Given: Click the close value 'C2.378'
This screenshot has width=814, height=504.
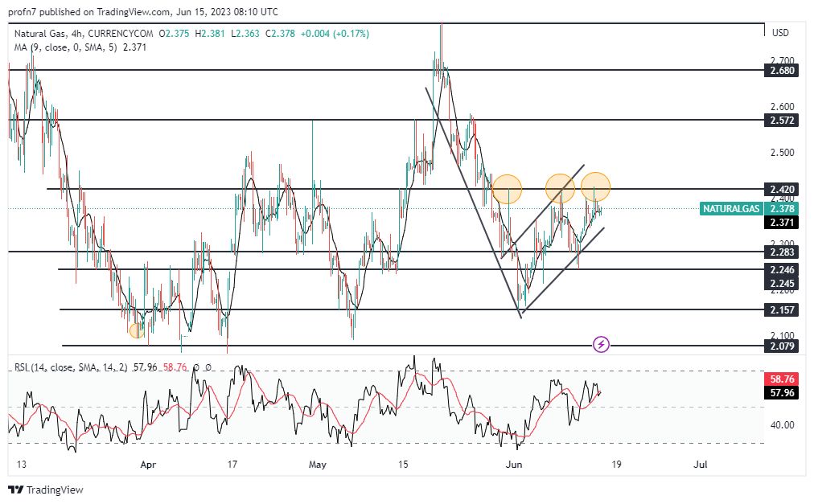Looking at the screenshot, I should [280, 34].
